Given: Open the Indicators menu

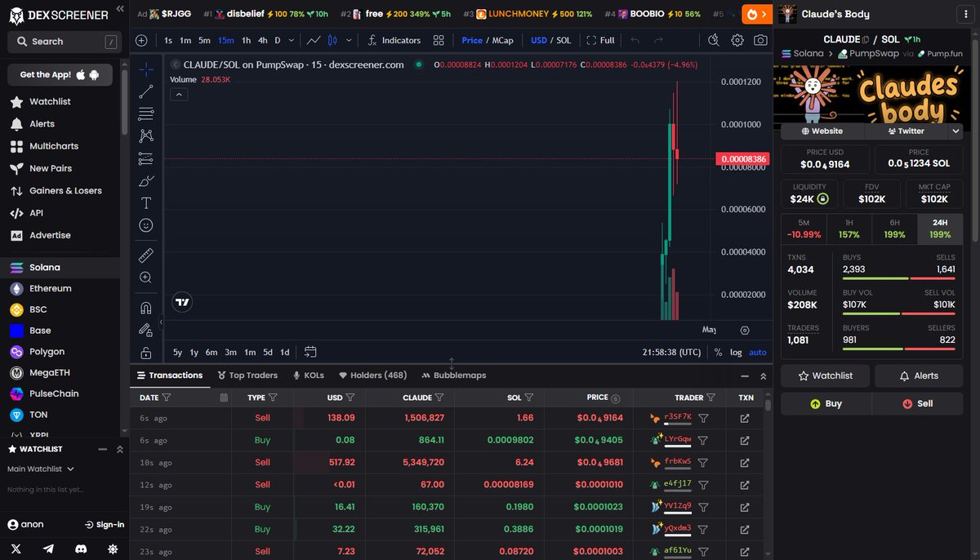Looking at the screenshot, I should point(394,40).
